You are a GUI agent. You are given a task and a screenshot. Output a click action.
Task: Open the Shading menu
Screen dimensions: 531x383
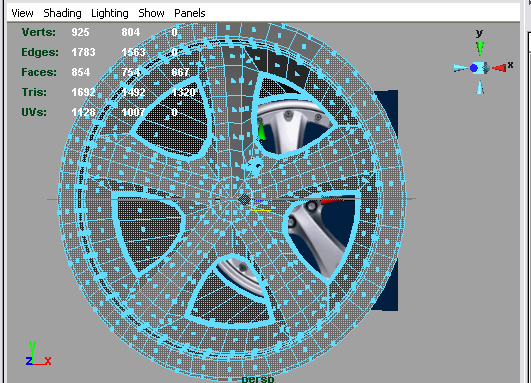(x=62, y=13)
